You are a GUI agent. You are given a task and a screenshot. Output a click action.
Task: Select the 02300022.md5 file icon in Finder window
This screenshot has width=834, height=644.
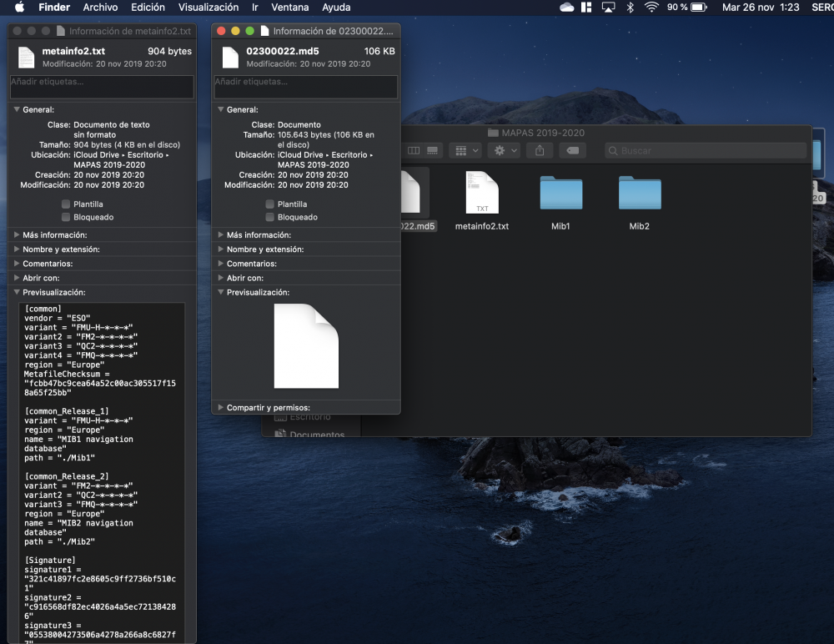click(x=410, y=193)
